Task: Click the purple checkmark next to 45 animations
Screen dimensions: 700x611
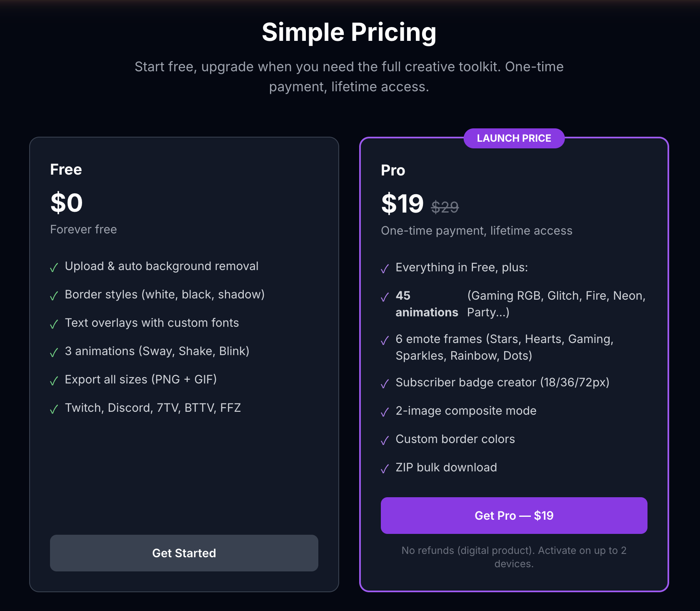Action: click(x=385, y=297)
